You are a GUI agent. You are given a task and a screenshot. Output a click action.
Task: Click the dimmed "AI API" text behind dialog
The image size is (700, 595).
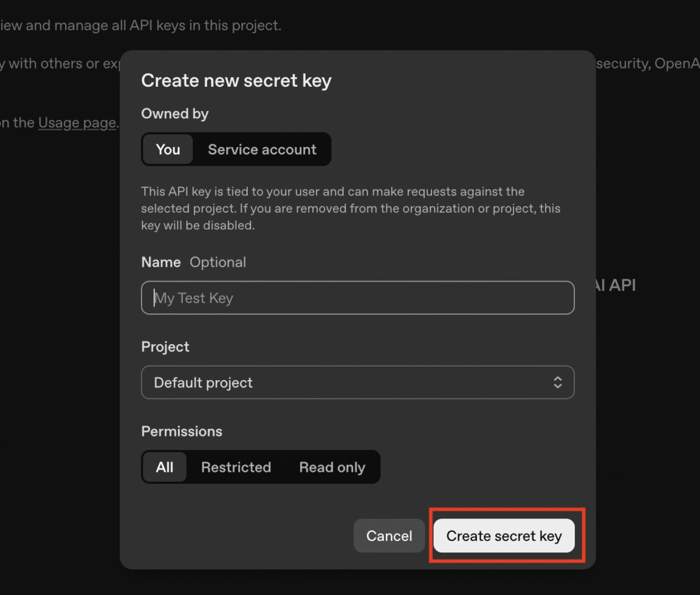point(615,285)
